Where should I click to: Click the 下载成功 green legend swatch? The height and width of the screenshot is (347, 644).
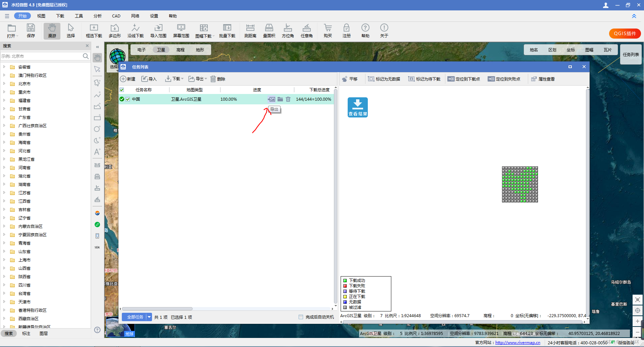[x=345, y=281]
